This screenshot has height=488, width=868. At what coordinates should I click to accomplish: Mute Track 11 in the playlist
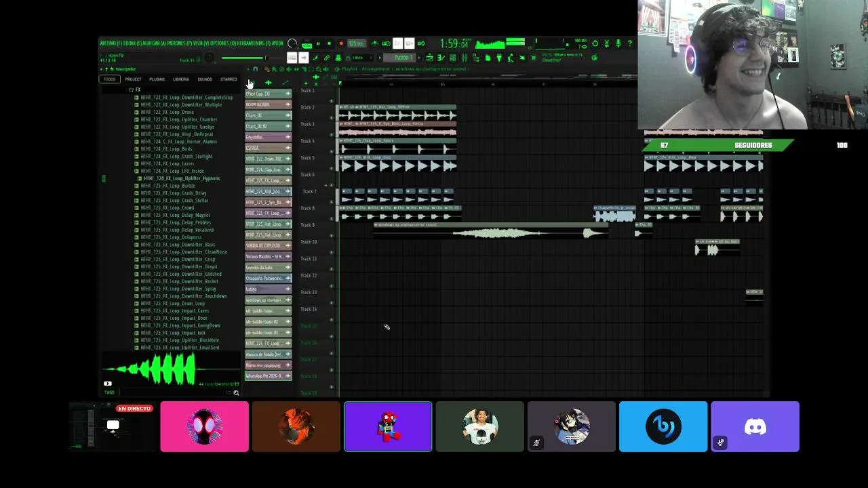(x=332, y=269)
